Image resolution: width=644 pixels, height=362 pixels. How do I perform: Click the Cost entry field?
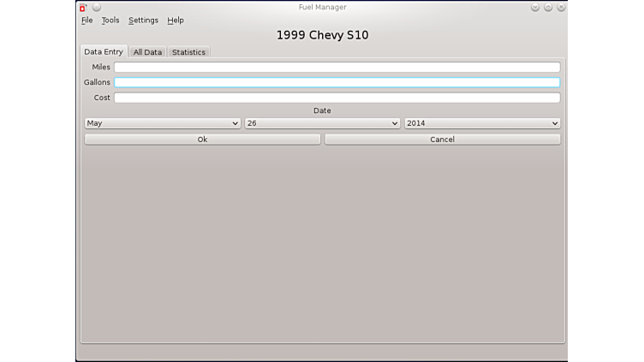(337, 98)
